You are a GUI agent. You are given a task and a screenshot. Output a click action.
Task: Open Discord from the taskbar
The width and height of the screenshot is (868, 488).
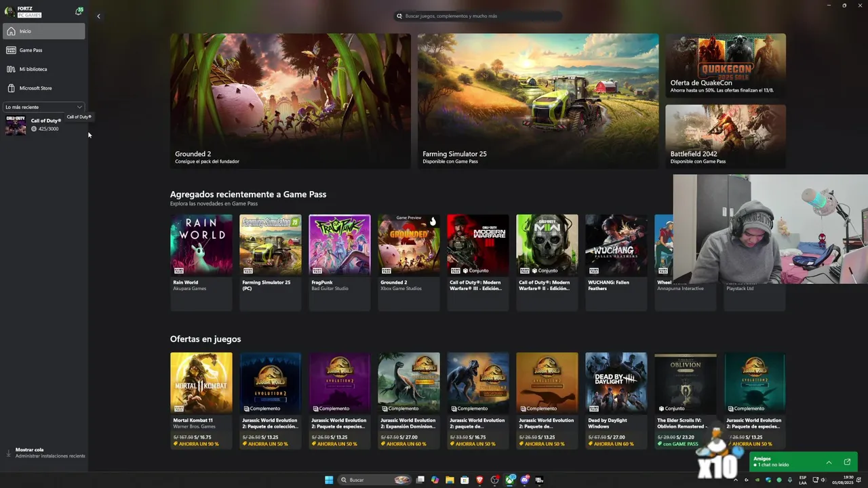click(x=525, y=480)
